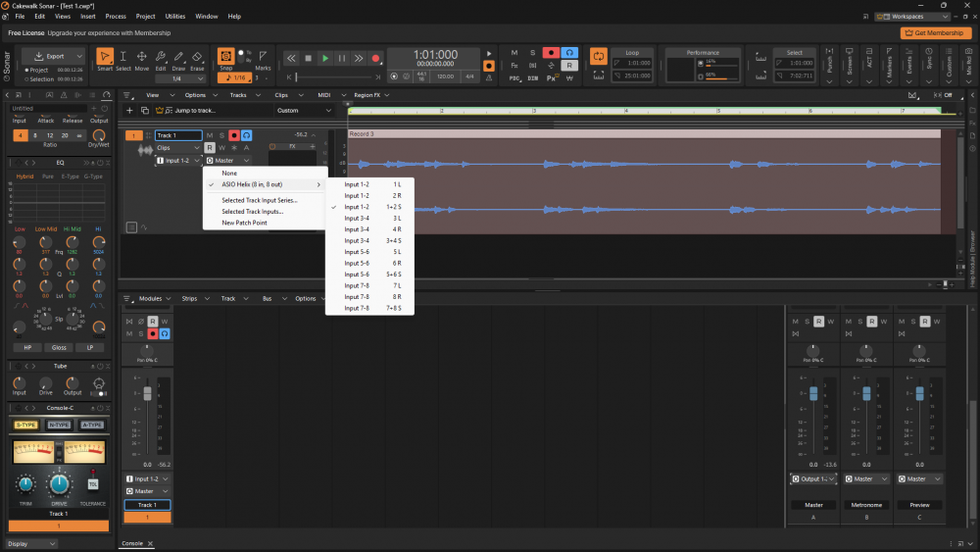This screenshot has height=552, width=980.
Task: Expand the Master output dropdown on Track 1
Action: [245, 160]
